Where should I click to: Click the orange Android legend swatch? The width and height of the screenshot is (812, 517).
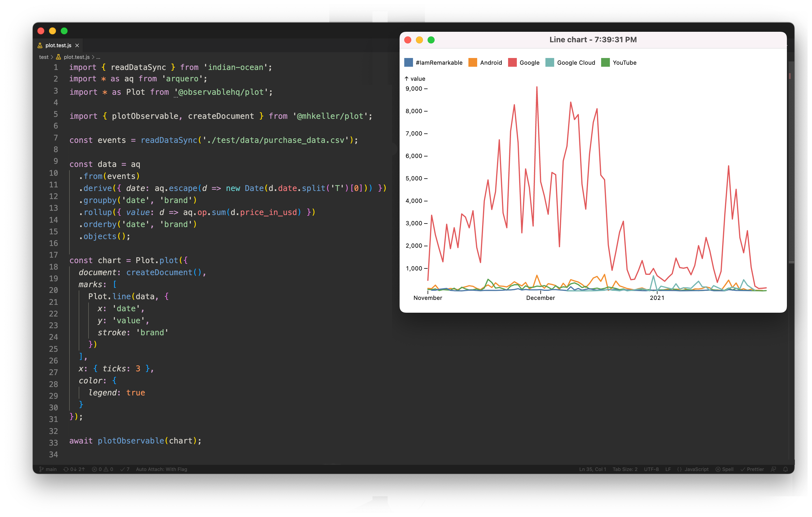tap(473, 63)
